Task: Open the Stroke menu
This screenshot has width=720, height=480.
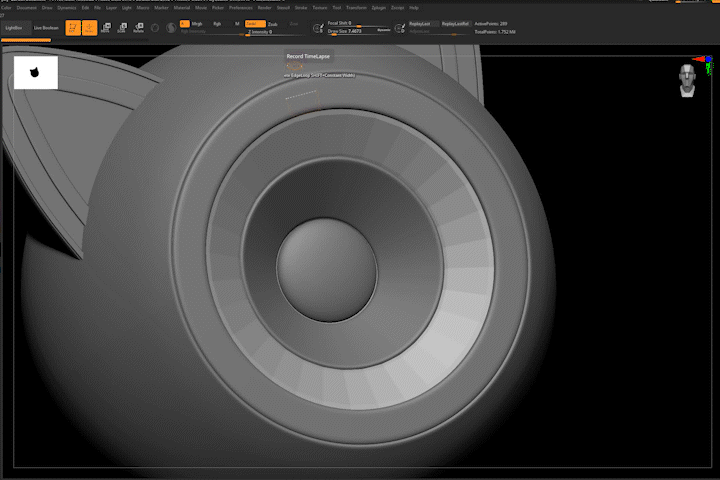Action: click(x=301, y=8)
